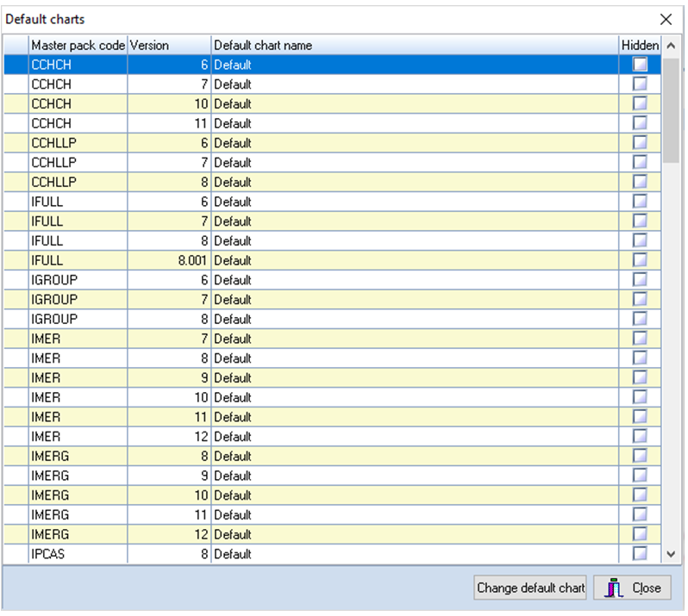Select IGROUP row with version 6
Image resolution: width=688 pixels, height=616 pixels.
pos(332,280)
